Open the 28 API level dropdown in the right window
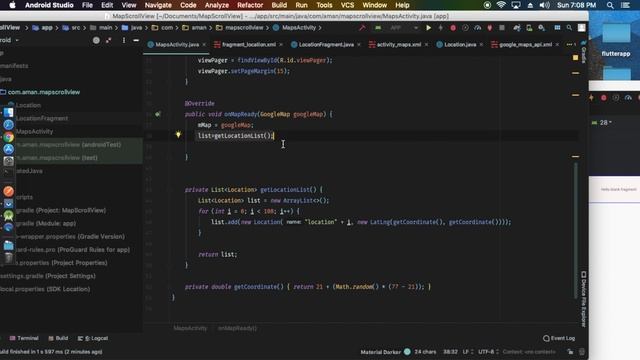This screenshot has width=640, height=360. (x=602, y=122)
